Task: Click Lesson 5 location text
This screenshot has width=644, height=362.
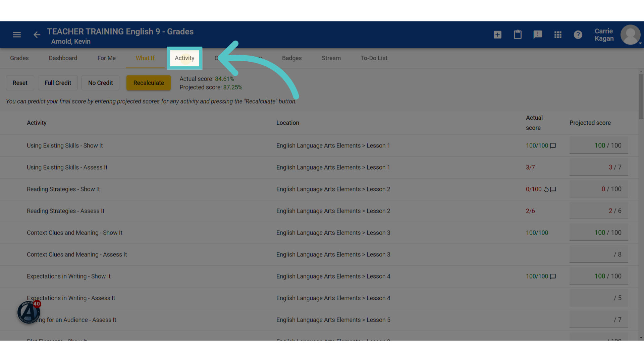Action: point(333,320)
